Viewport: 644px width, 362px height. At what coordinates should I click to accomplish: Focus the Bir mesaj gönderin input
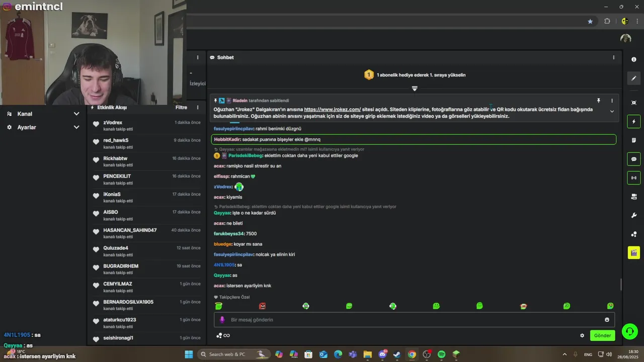(415, 320)
